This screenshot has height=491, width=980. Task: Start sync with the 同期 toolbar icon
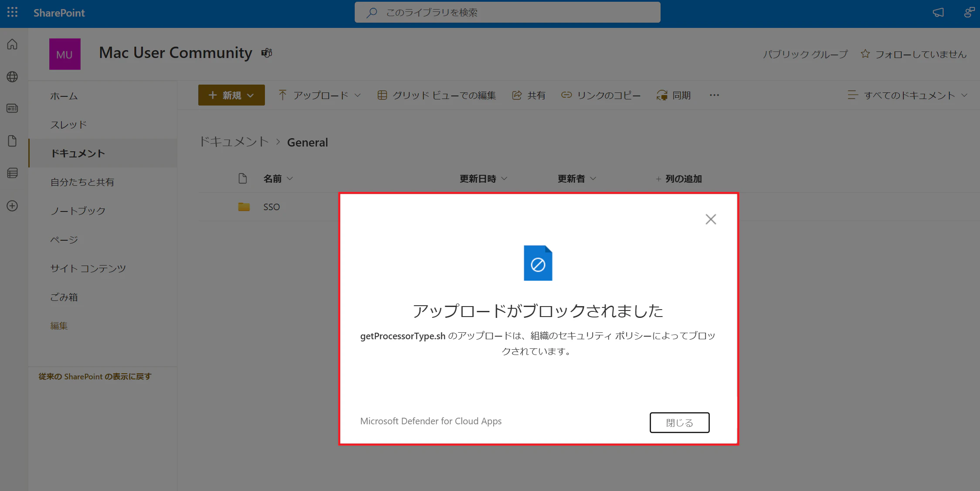[x=674, y=95]
